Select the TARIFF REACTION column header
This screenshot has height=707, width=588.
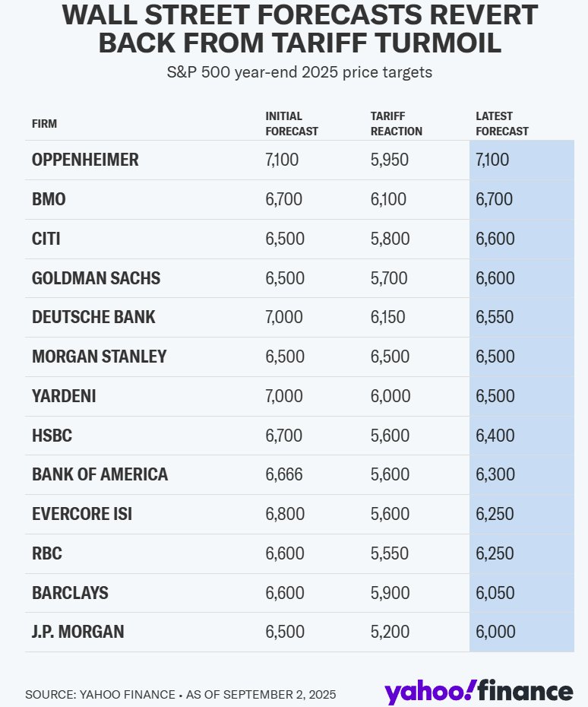click(395, 124)
